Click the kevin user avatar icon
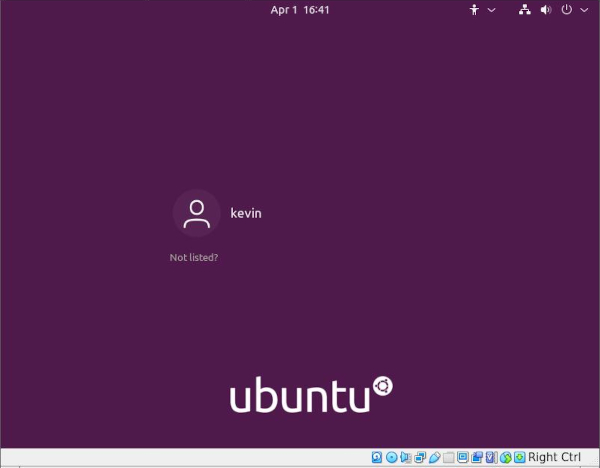Image resolution: width=600 pixels, height=468 pixels. (x=197, y=213)
